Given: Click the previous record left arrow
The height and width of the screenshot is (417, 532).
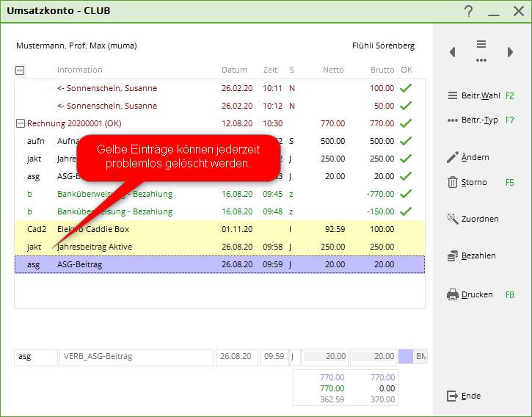Looking at the screenshot, I should coord(453,52).
